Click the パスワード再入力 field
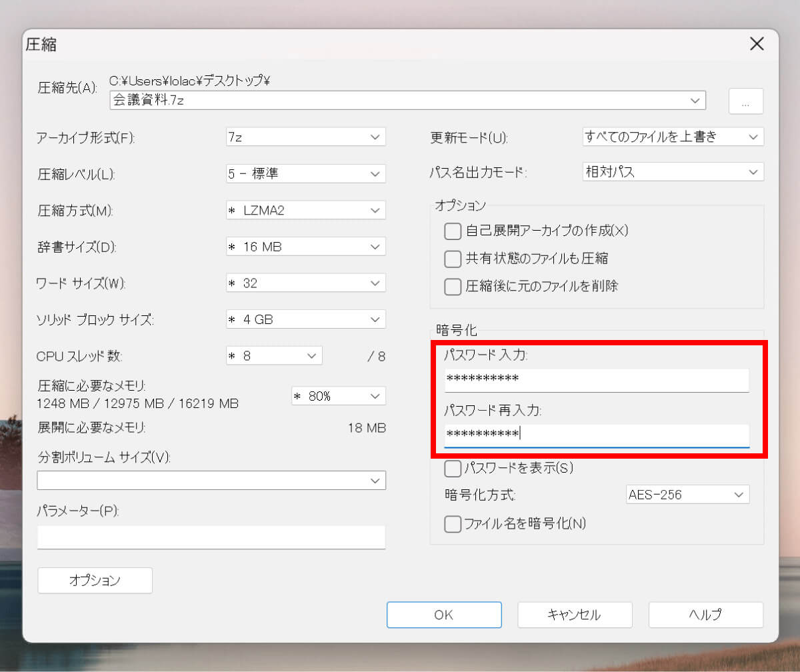800x672 pixels. coord(597,435)
